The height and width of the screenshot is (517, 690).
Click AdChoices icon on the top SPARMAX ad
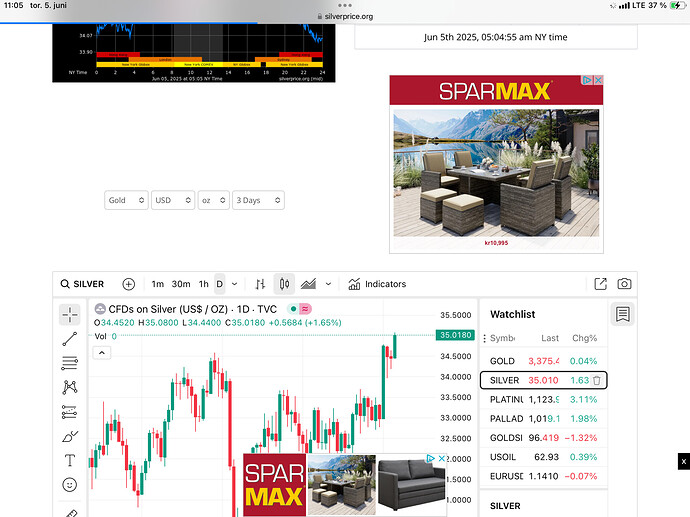click(x=587, y=80)
